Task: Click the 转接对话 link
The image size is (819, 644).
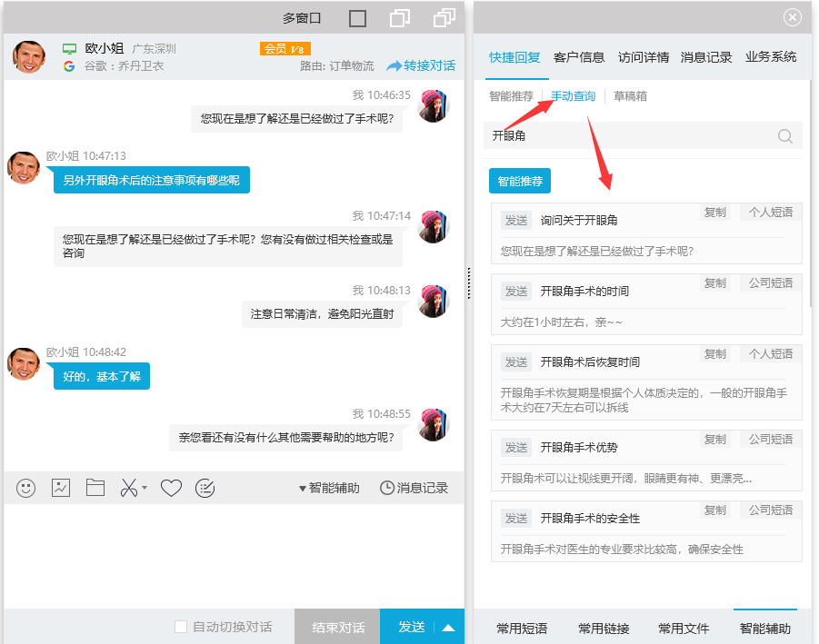Action: click(x=421, y=66)
